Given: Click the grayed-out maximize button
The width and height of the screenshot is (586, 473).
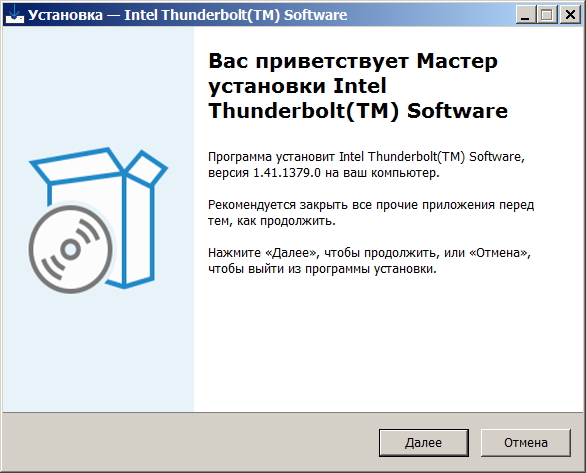Looking at the screenshot, I should [548, 15].
